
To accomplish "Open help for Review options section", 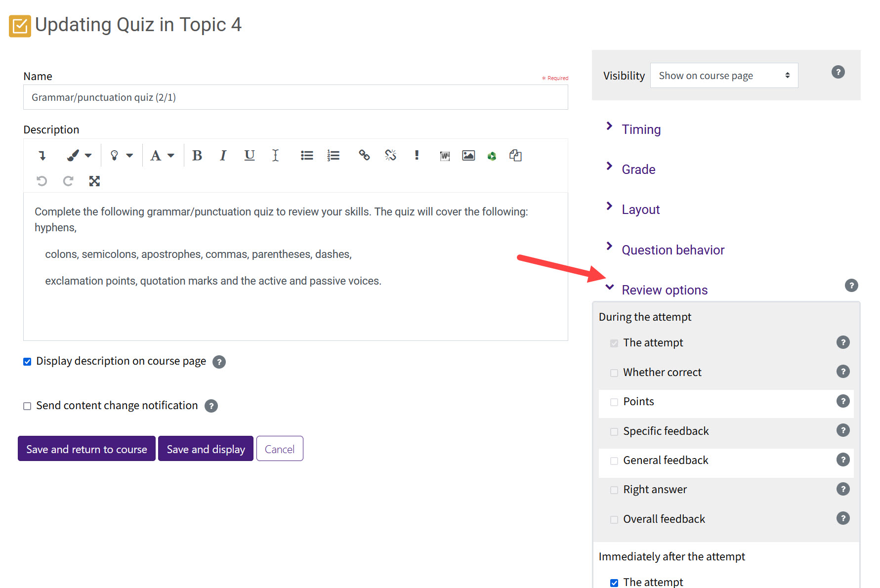I will pos(851,286).
